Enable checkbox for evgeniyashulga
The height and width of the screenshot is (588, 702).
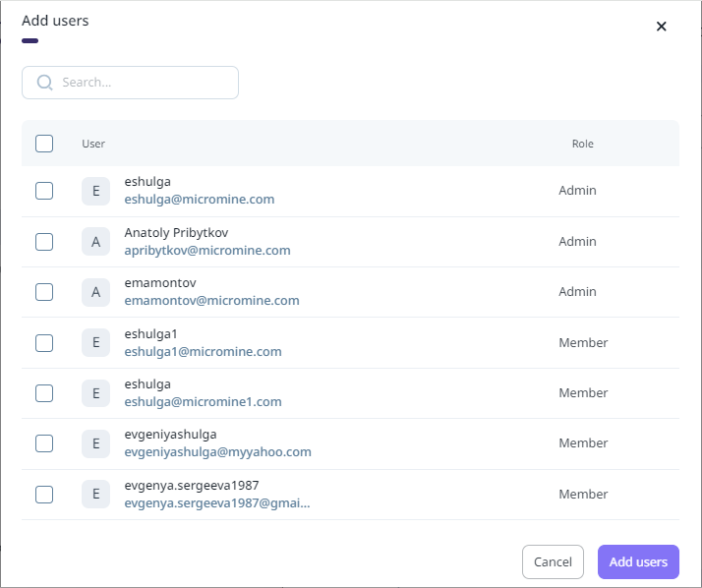[44, 443]
